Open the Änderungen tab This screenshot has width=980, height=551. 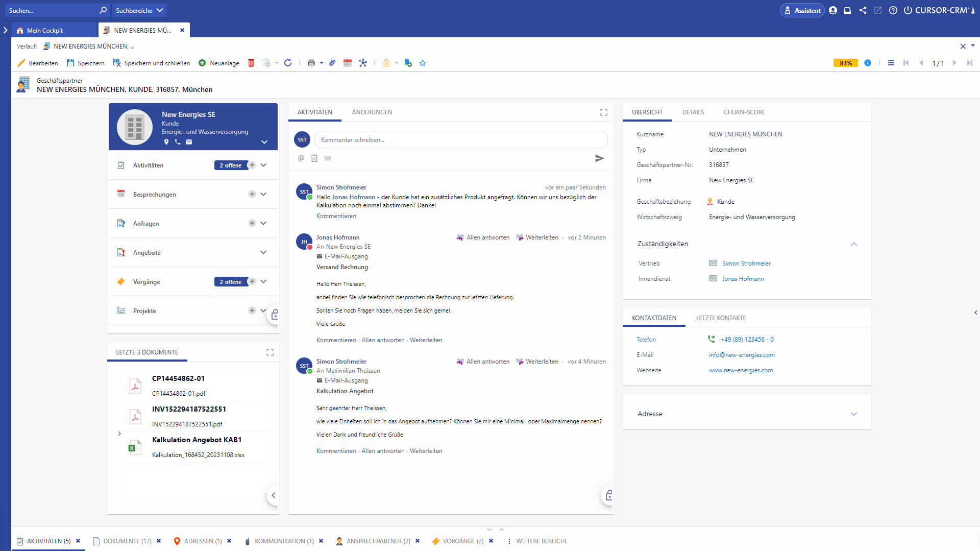372,112
